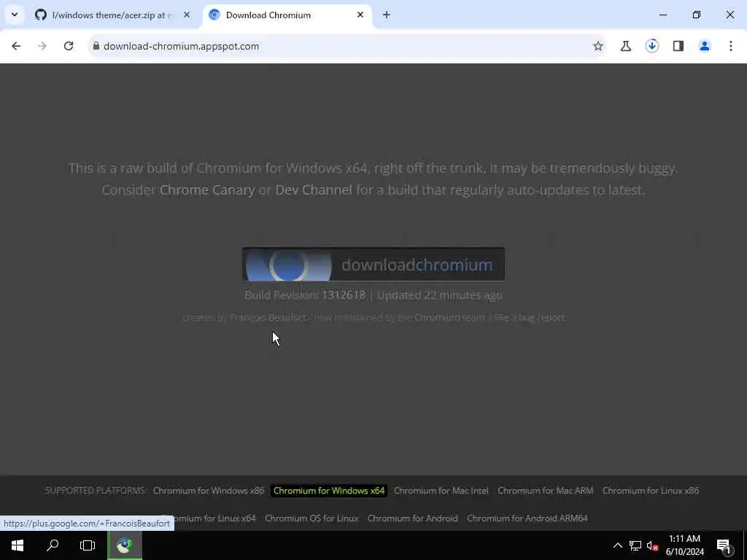Select Chromium for Windows x64 platform
The width and height of the screenshot is (747, 560).
coord(329,491)
